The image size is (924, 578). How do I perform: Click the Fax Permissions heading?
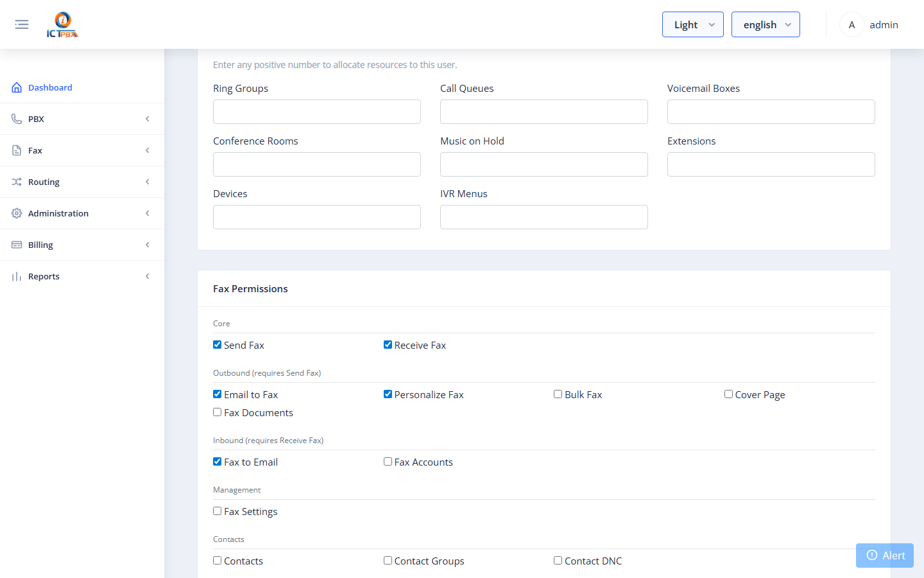pyautogui.click(x=250, y=289)
